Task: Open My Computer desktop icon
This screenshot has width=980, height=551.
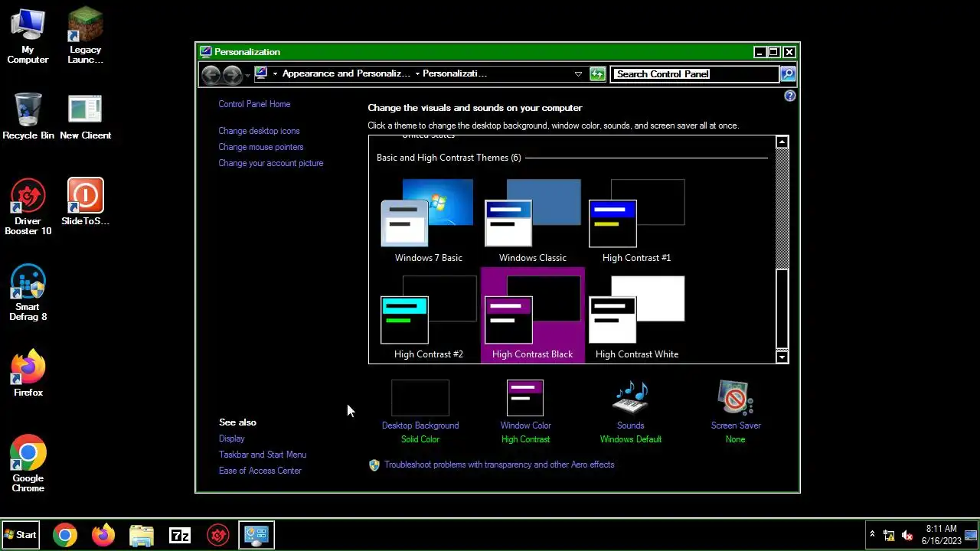Action: point(28,36)
